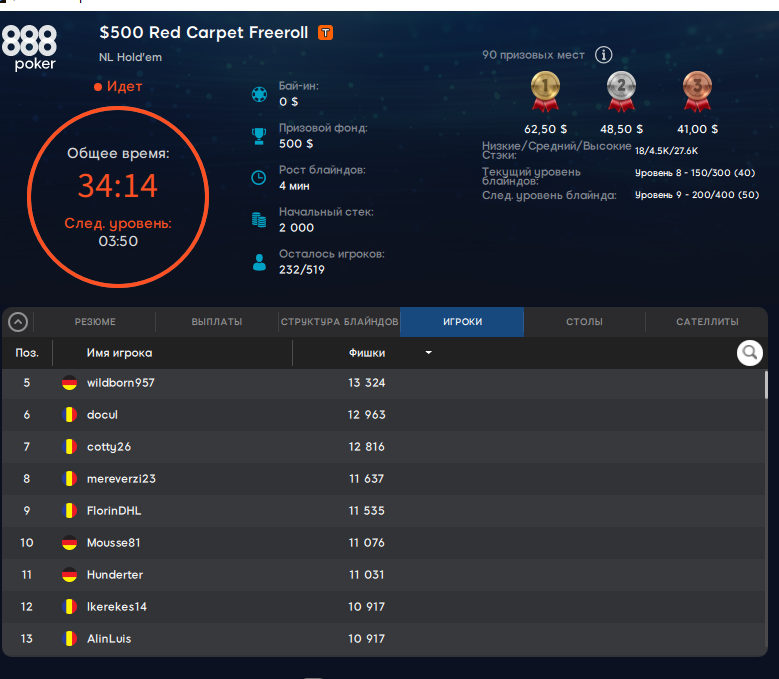The height and width of the screenshot is (679, 779).
Task: Click the silver second place medal
Action: coord(621,91)
